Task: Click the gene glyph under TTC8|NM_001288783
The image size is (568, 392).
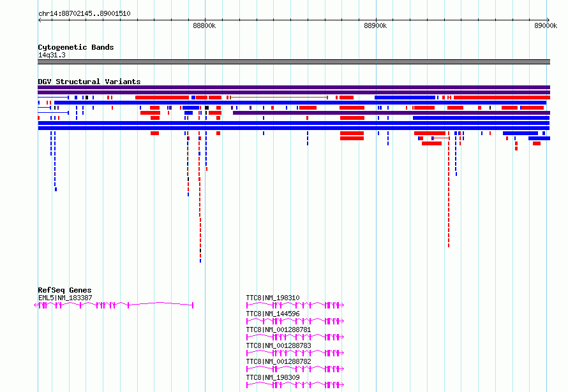Action: pyautogui.click(x=295, y=353)
